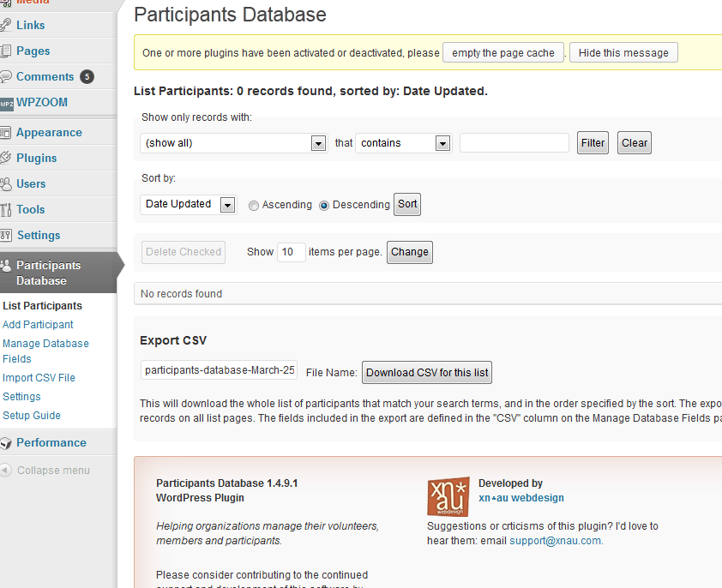Click the support@xnau.com email link
Image resolution: width=722 pixels, height=588 pixels.
point(556,541)
